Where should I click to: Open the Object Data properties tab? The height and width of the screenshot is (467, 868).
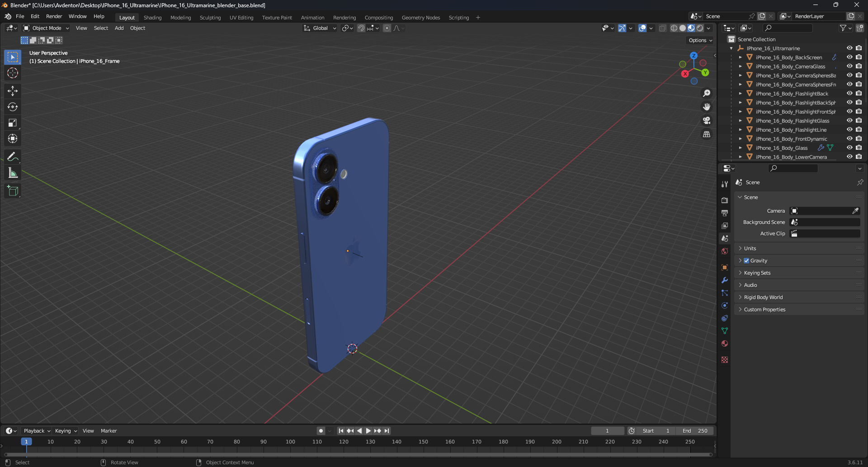(725, 331)
